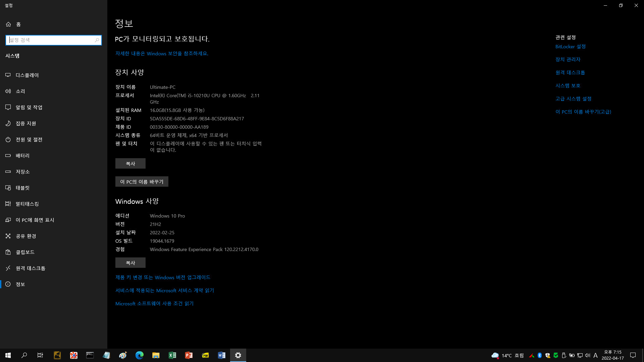Launch Microsoft Edge from taskbar
Image resolution: width=644 pixels, height=362 pixels.
coord(139,355)
